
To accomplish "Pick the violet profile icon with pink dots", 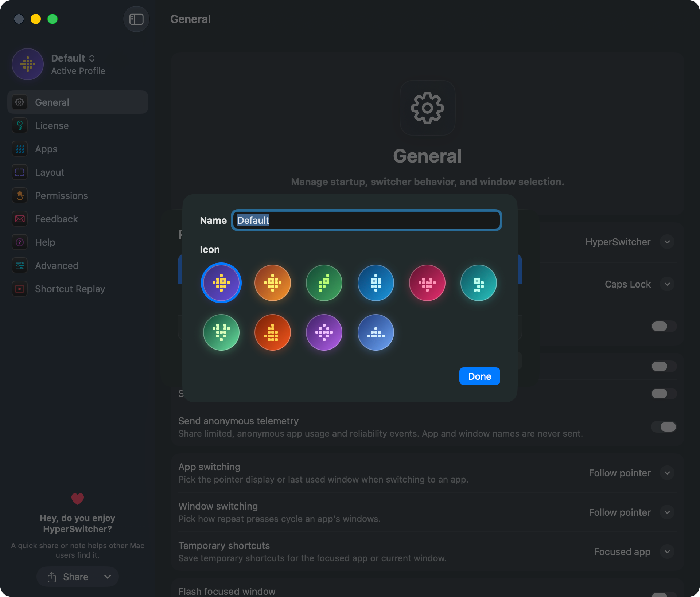I will [x=324, y=332].
